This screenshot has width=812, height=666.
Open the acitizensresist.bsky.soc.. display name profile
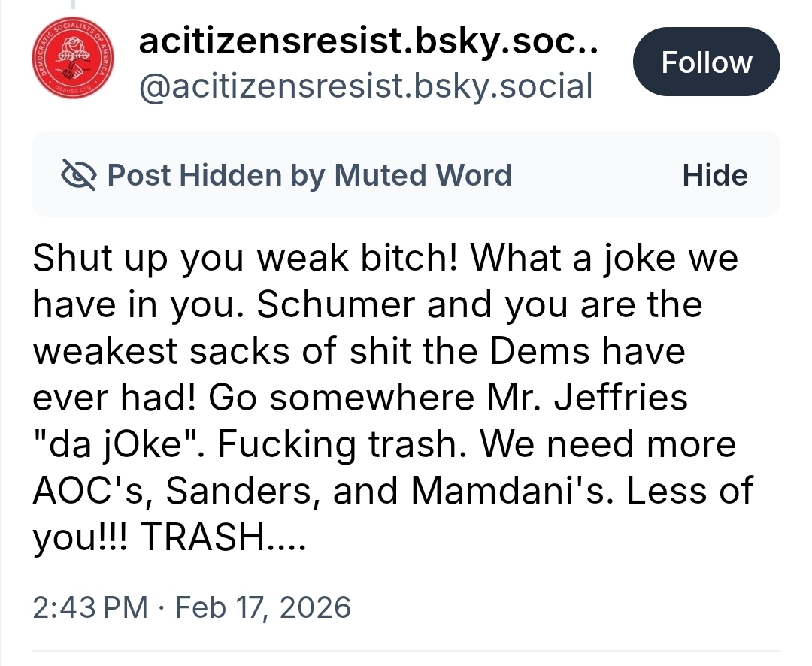pyautogui.click(x=368, y=44)
